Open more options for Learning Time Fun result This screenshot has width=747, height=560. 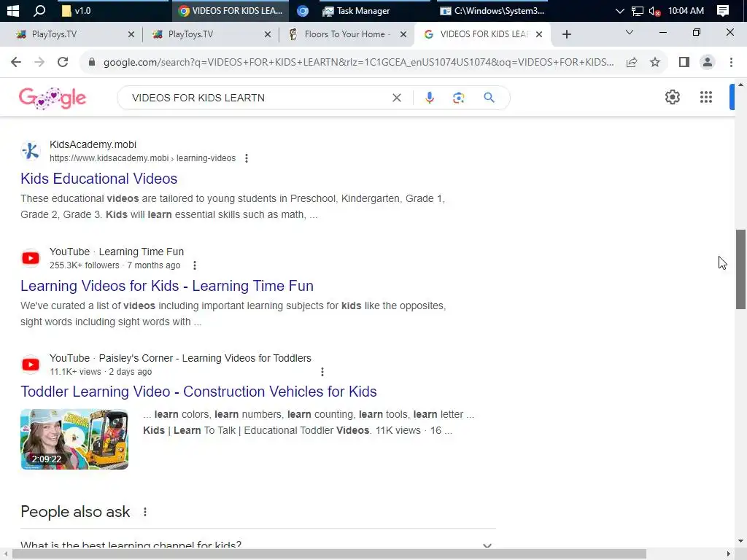(194, 265)
